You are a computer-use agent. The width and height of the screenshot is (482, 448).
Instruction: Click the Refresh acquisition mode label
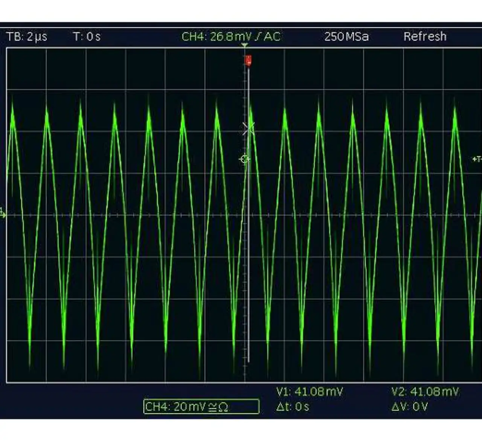click(x=425, y=37)
